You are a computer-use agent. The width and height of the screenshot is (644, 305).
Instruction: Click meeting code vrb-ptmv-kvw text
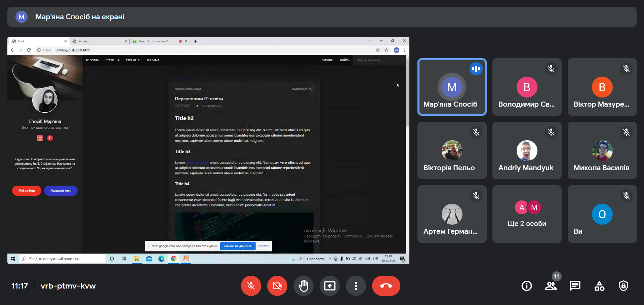(68, 286)
